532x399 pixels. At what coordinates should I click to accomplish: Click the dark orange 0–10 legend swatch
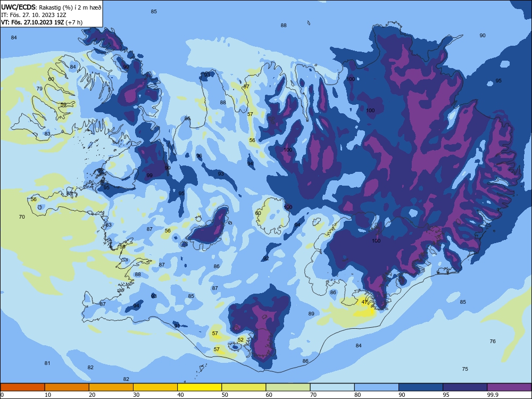point(22,387)
